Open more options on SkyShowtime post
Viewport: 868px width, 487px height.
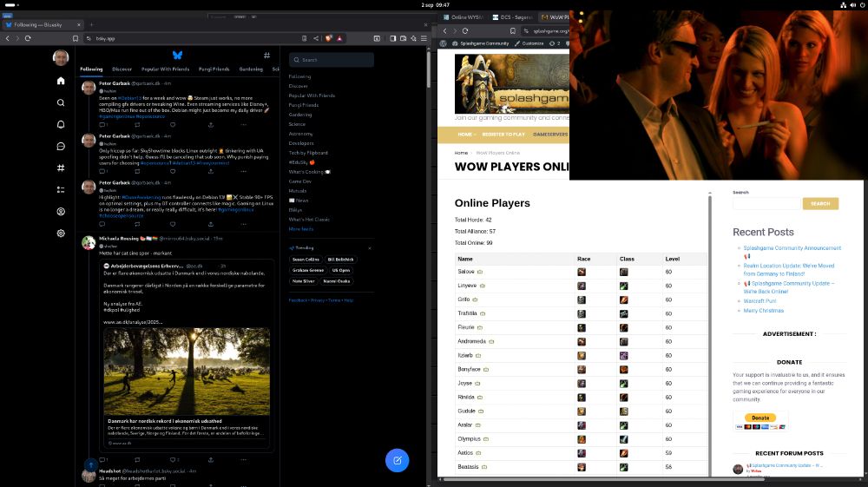click(244, 171)
